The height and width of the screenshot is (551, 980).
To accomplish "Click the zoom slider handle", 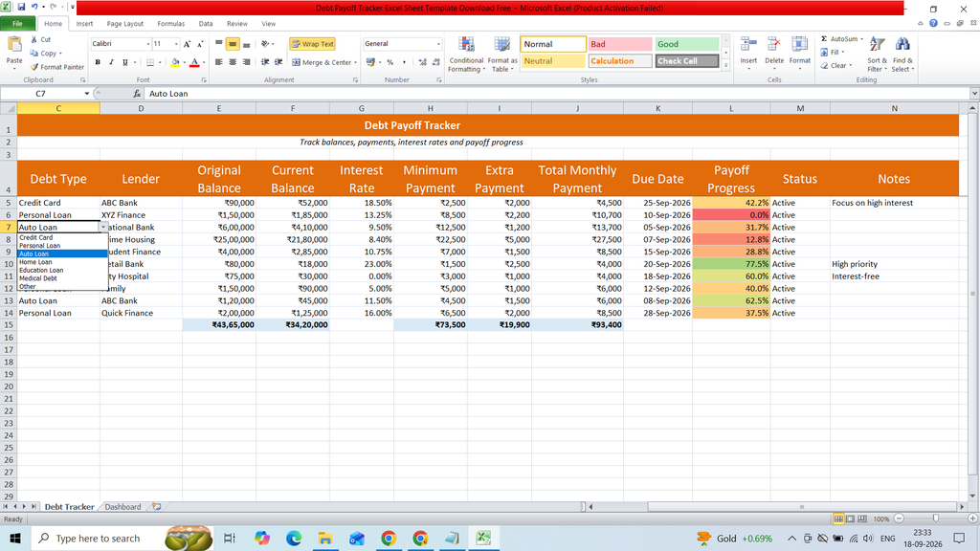I will (936, 518).
